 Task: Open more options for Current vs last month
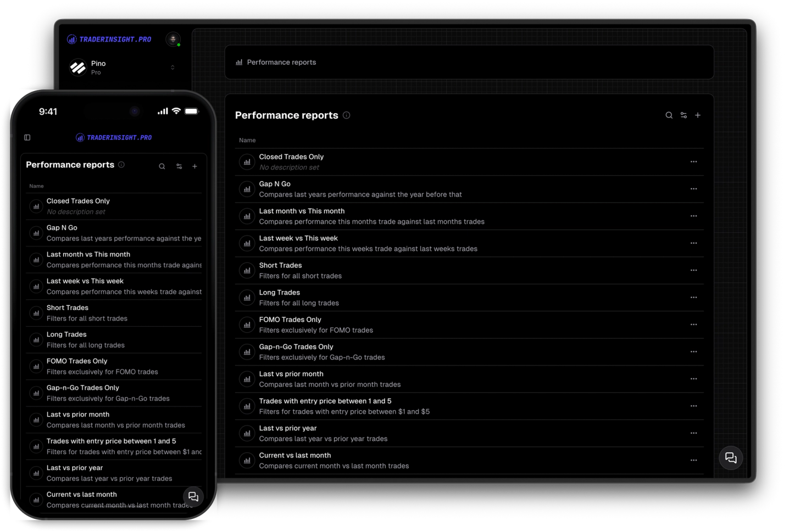pos(694,461)
